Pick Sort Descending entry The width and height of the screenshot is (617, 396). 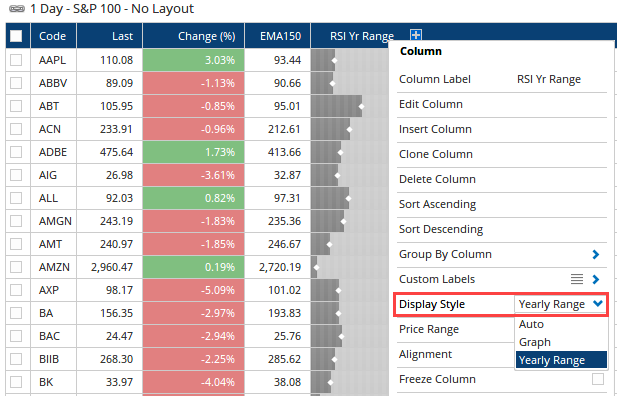441,229
